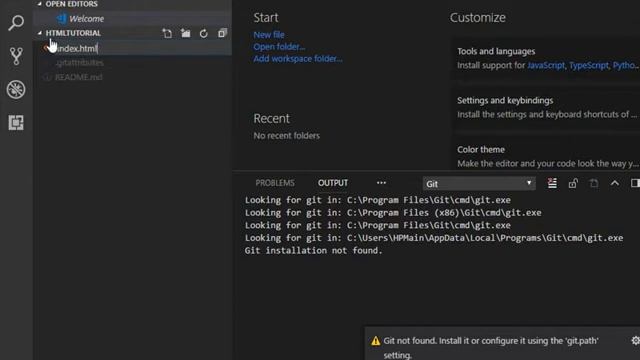Click the warning icon in Git notification
The height and width of the screenshot is (360, 640).
click(376, 341)
